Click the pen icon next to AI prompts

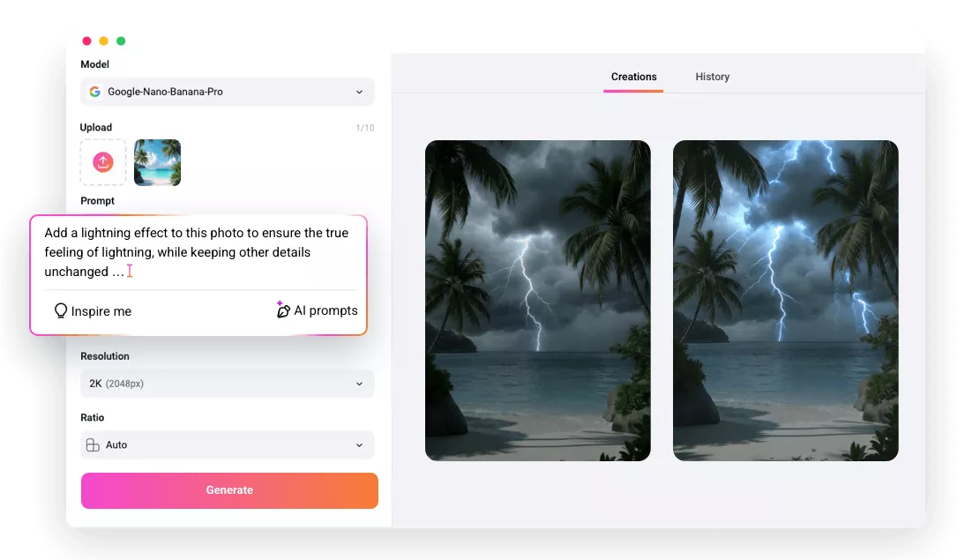(x=282, y=310)
